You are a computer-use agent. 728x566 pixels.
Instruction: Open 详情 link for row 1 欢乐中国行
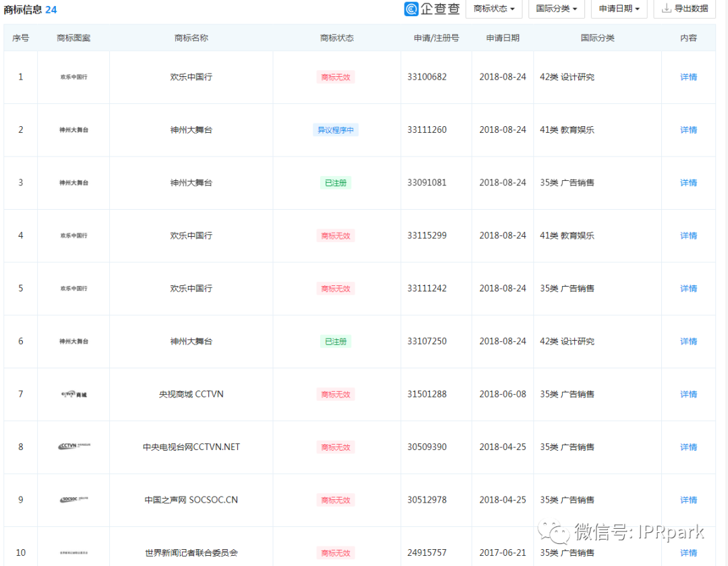688,77
